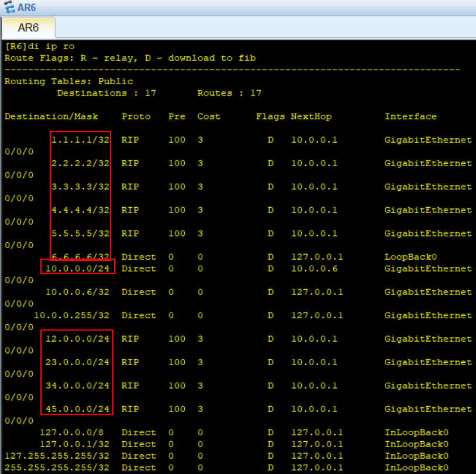Click GigabitEthernet in 3.3.3.3/32 row
The height and width of the screenshot is (474, 476).
point(428,187)
